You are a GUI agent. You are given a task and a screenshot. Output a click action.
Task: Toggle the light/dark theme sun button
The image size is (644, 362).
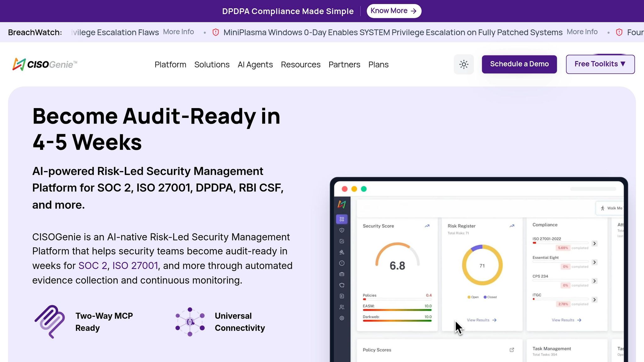464,64
